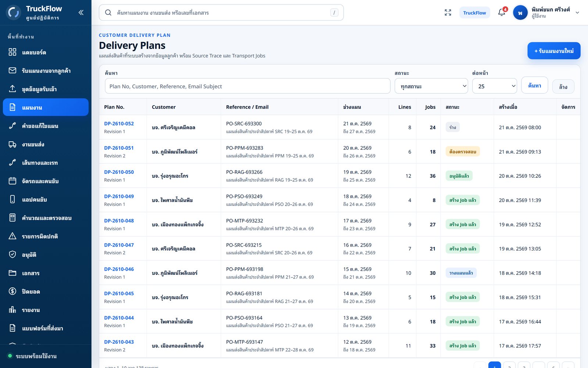The height and width of the screenshot is (368, 588).
Task: Go to แผนงาน menu item
Action: 46,107
